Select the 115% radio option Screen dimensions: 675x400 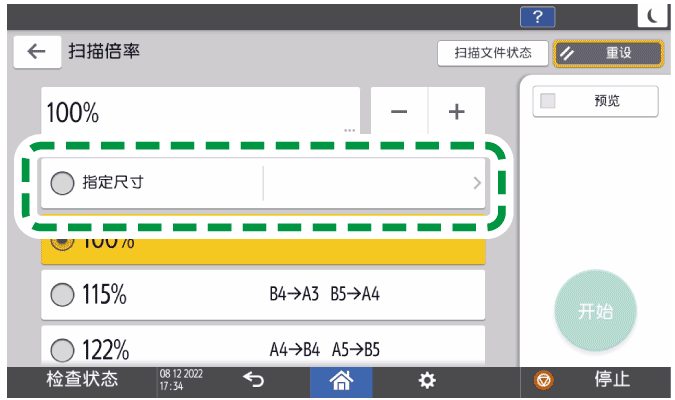[x=62, y=295]
